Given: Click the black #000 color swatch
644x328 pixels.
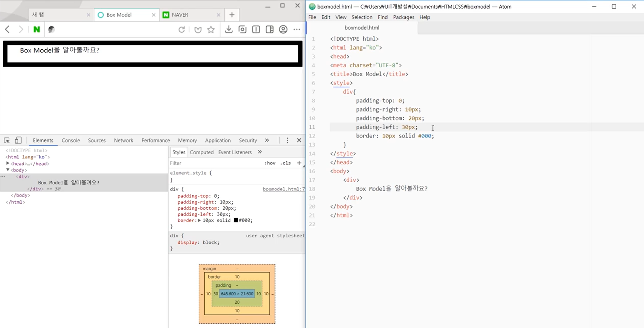Looking at the screenshot, I should click(236, 220).
